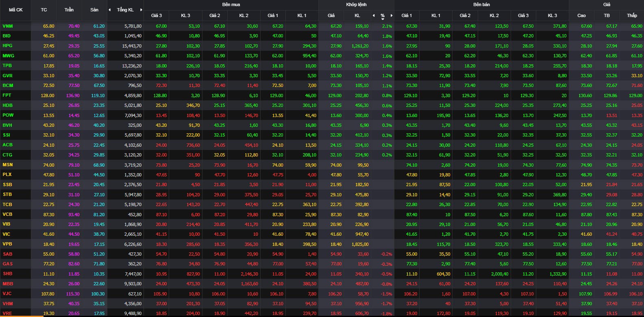Click Giá 3 header under Bên mua
Screen dimensions: 644x317
tap(157, 15)
